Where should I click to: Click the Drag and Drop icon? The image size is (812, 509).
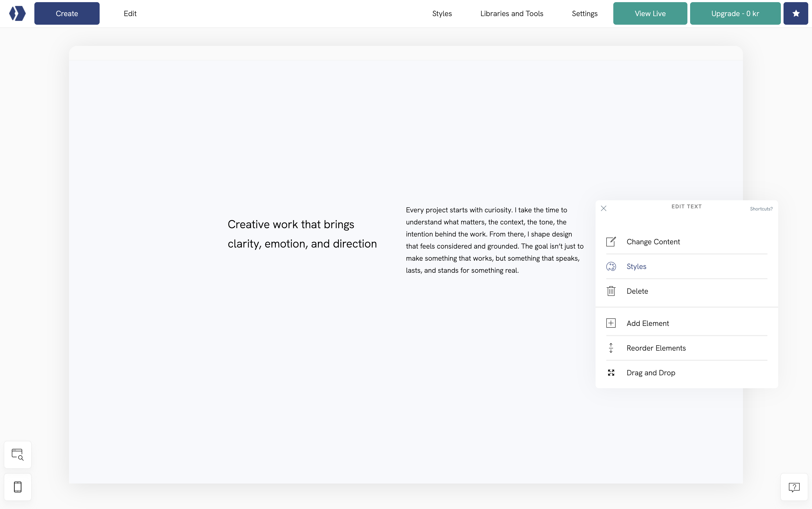pyautogui.click(x=611, y=373)
